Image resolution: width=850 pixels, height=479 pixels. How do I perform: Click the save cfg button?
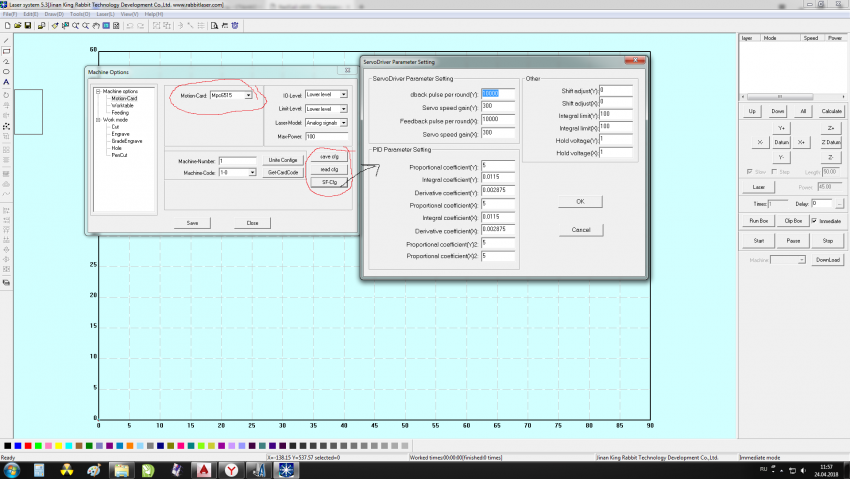(329, 157)
